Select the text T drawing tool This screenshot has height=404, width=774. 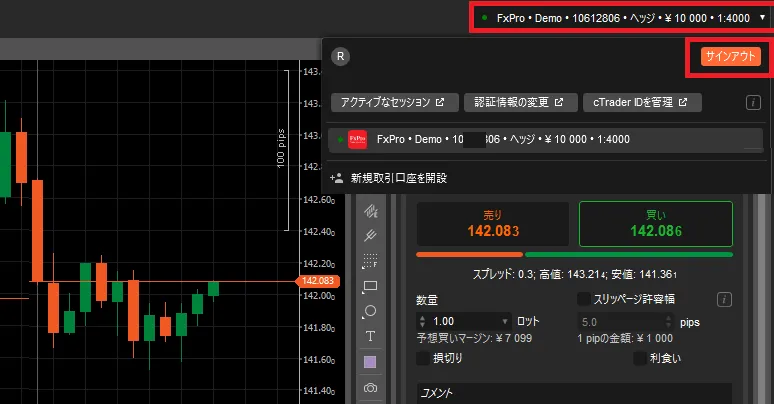370,336
